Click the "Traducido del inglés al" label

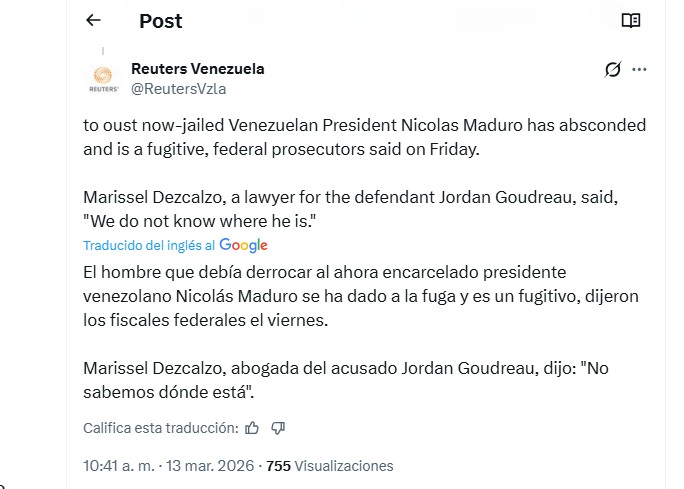[149, 245]
